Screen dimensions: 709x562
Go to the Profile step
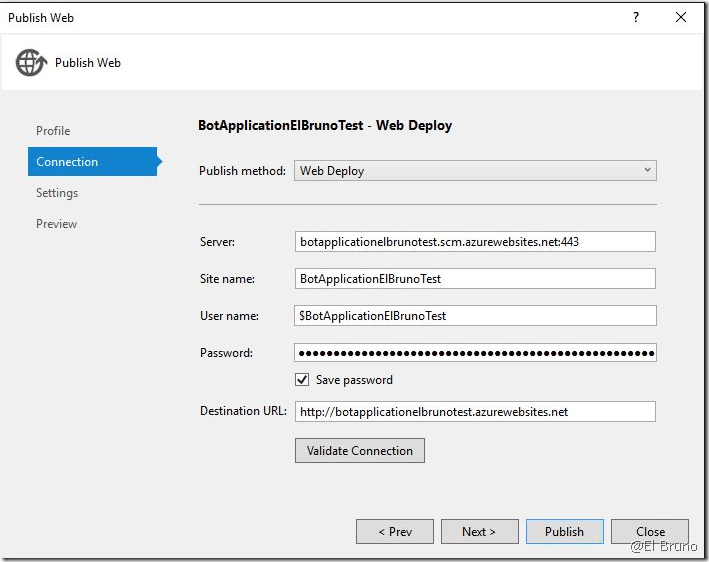[x=53, y=131]
